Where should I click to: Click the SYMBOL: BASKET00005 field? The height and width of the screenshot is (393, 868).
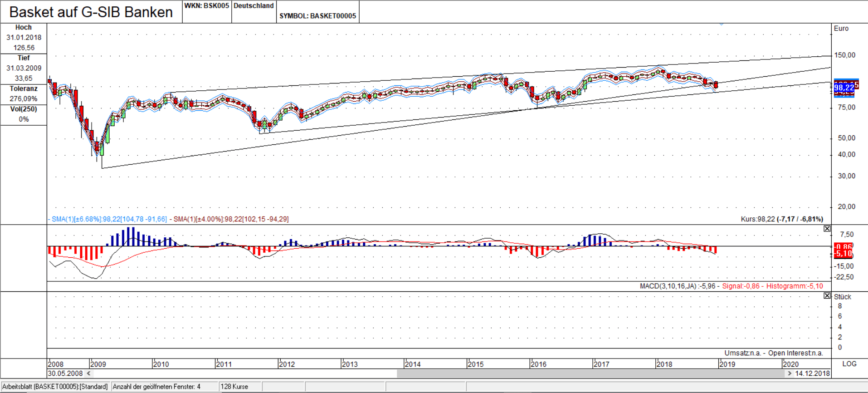[318, 16]
